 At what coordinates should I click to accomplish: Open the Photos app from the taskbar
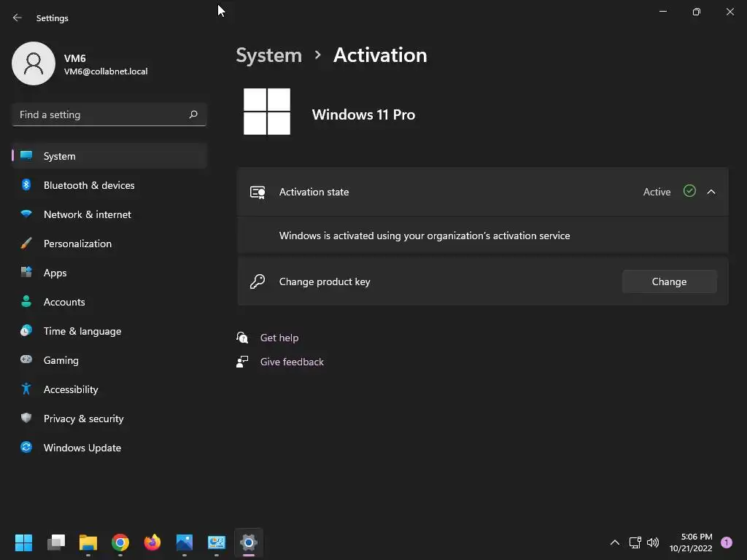[185, 542]
